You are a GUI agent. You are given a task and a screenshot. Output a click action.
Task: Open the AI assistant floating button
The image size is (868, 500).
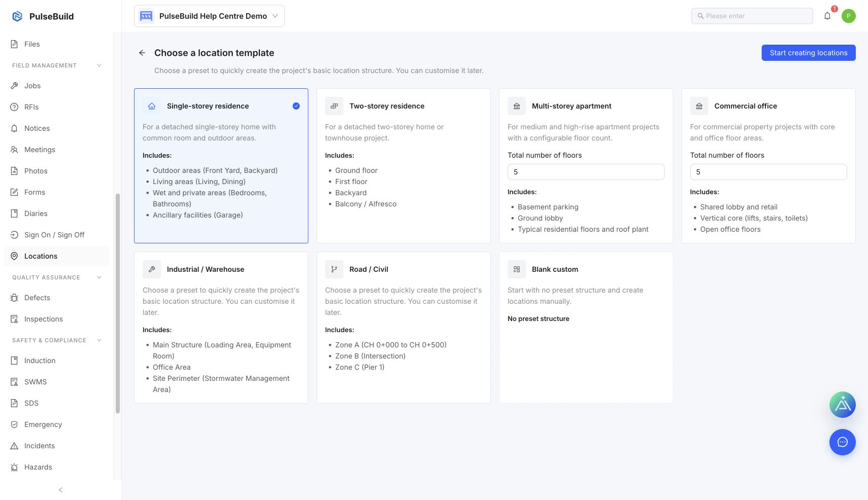(x=843, y=405)
